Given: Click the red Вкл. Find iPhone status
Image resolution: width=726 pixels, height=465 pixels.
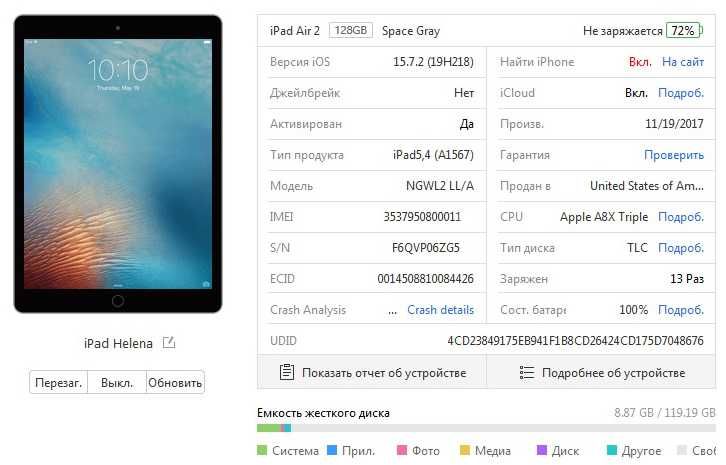Looking at the screenshot, I should [x=640, y=62].
